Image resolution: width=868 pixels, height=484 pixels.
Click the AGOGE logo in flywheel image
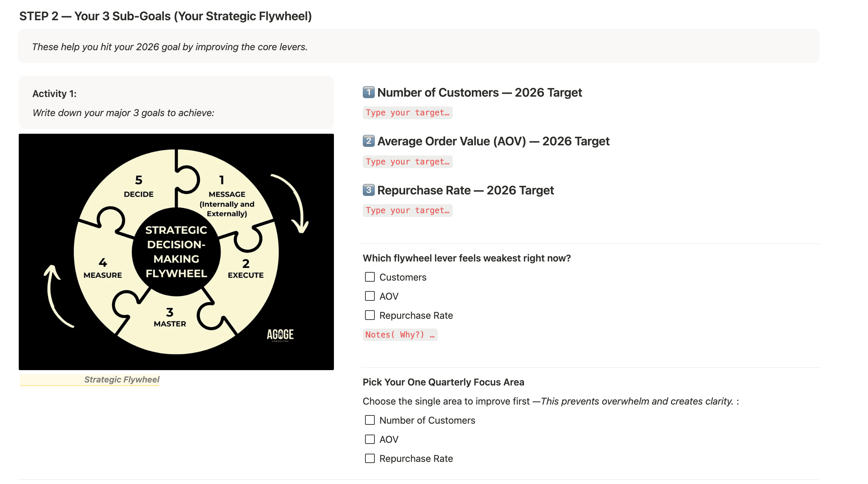click(280, 335)
